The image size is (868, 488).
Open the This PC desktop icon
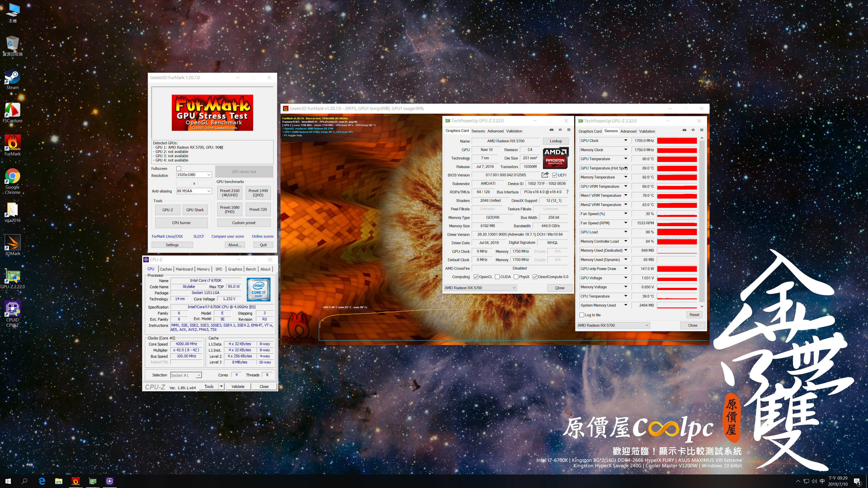[x=12, y=14]
